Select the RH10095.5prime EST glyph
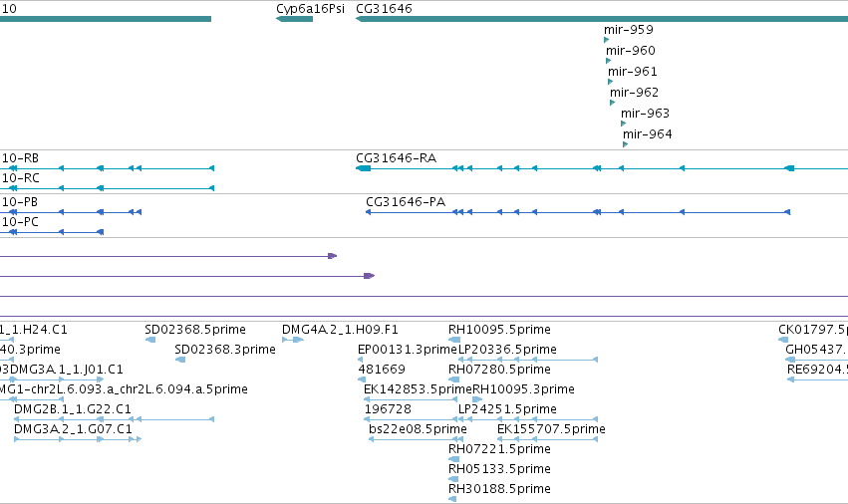 454,340
